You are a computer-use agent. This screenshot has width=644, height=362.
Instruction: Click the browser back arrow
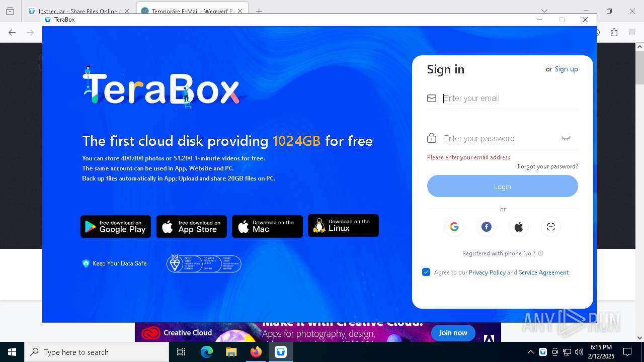click(12, 33)
